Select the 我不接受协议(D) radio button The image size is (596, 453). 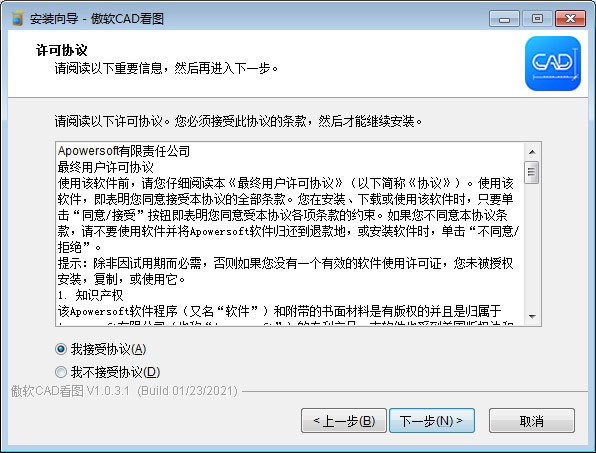tap(61, 372)
